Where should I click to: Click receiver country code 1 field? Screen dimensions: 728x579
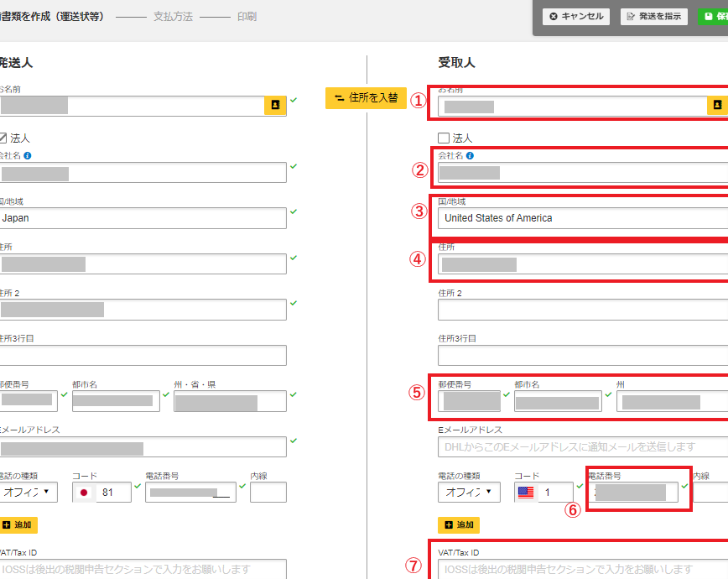(x=555, y=492)
